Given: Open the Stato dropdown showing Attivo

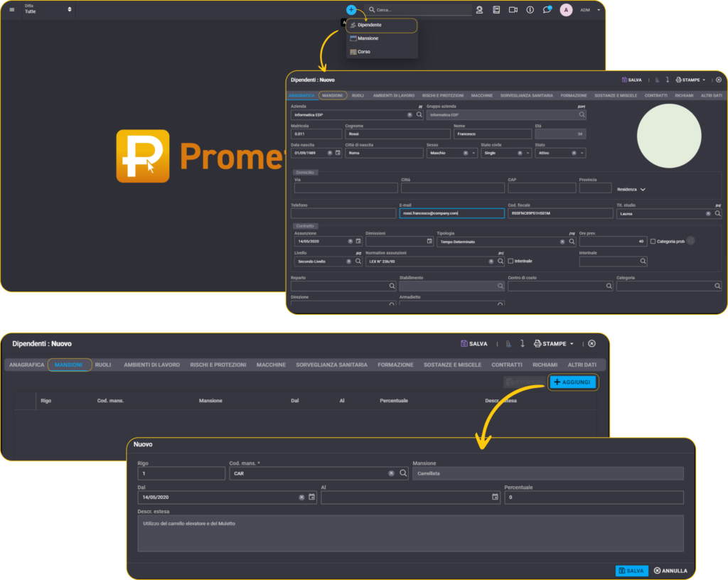Looking at the screenshot, I should pyautogui.click(x=582, y=153).
